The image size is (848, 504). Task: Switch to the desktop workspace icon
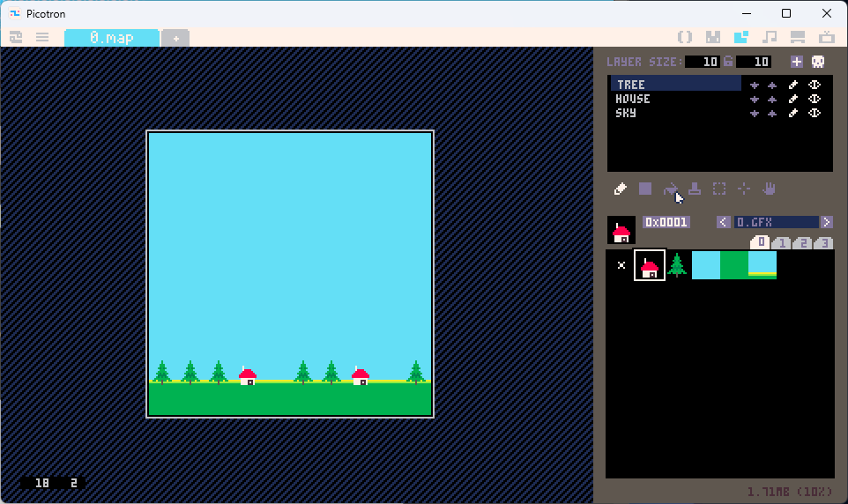(x=798, y=37)
